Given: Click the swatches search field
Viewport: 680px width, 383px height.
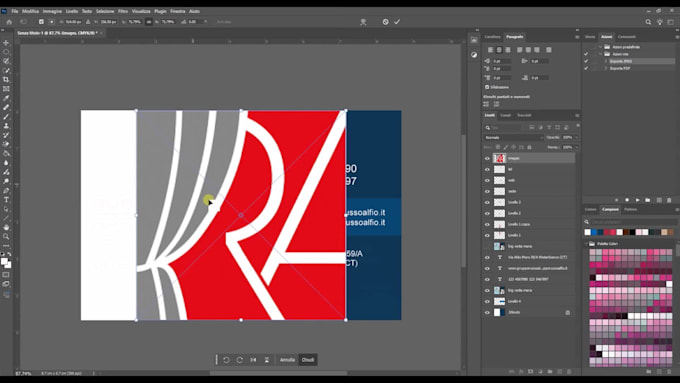Looking at the screenshot, I should 631,222.
